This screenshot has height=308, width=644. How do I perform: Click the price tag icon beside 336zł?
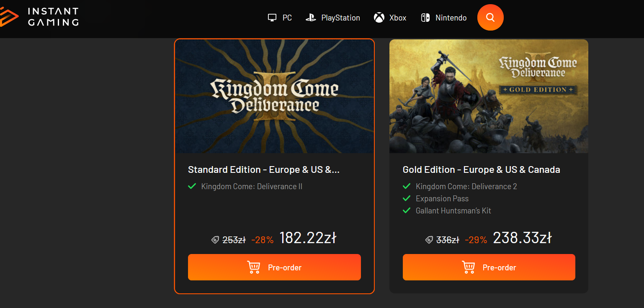[429, 240]
